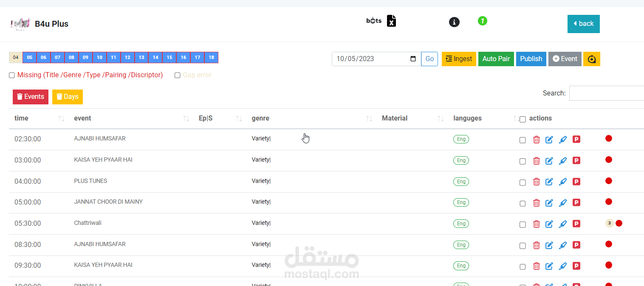Switch to day tab 09

pyautogui.click(x=85, y=58)
